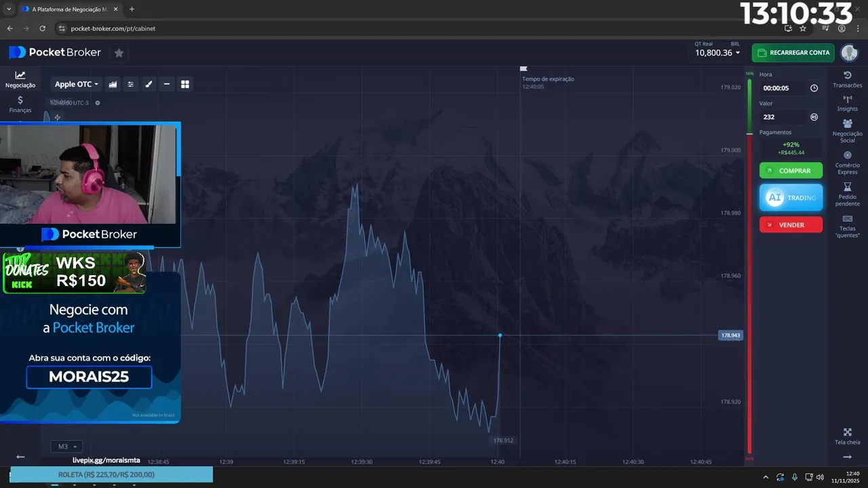This screenshot has width=868, height=488.
Task: Open the Negociação Social panel
Action: coord(847,131)
